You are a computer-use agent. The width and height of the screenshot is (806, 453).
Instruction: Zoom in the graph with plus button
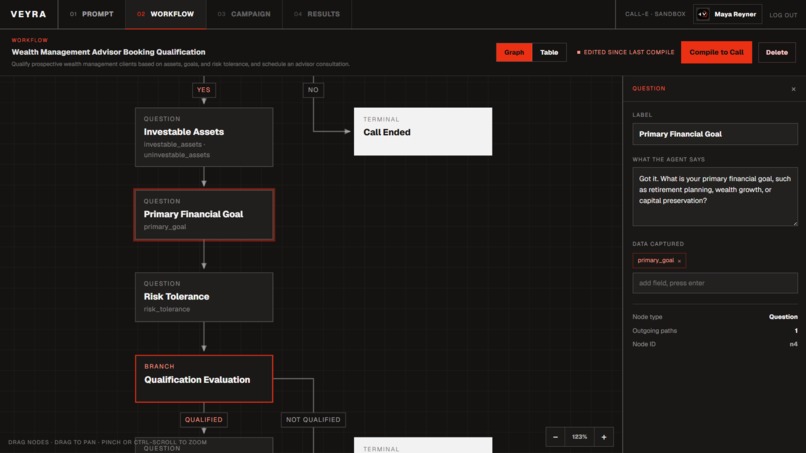[603, 437]
